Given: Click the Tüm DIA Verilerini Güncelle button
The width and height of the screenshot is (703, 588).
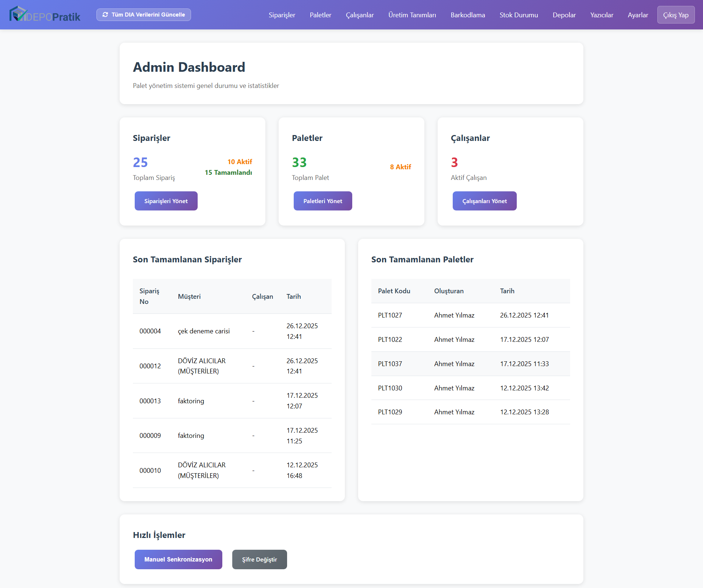Looking at the screenshot, I should click(144, 15).
